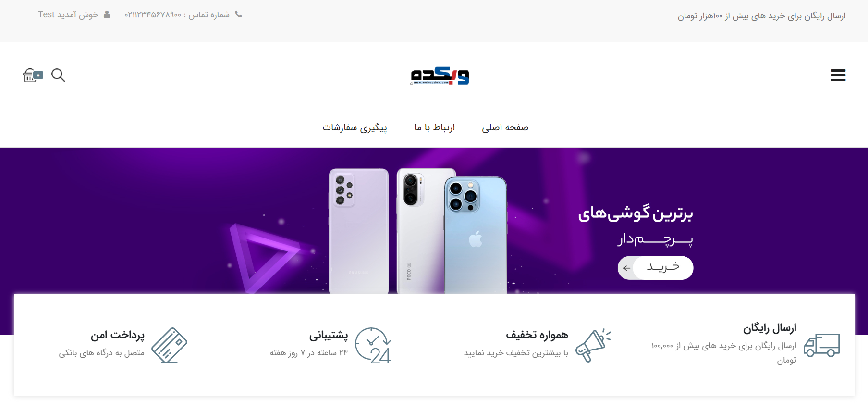This screenshot has height=413, width=868.
Task: Click the user profile icon near Test
Action: (107, 14)
